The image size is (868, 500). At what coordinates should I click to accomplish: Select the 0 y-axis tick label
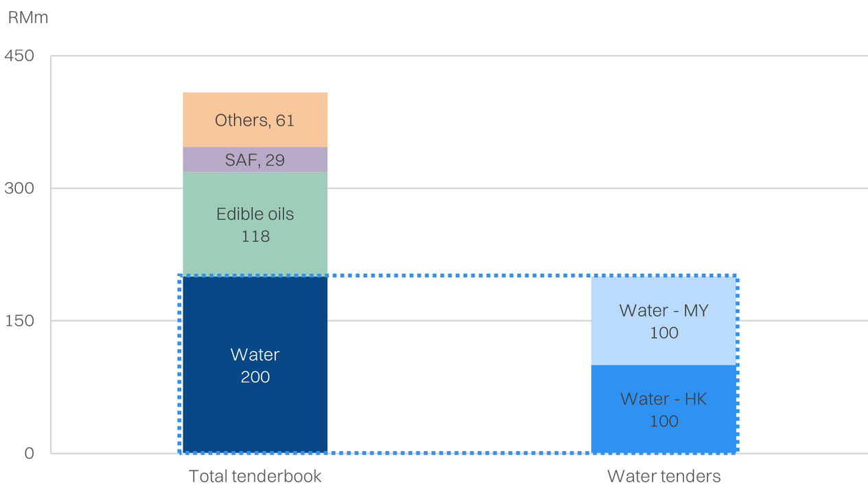point(29,453)
